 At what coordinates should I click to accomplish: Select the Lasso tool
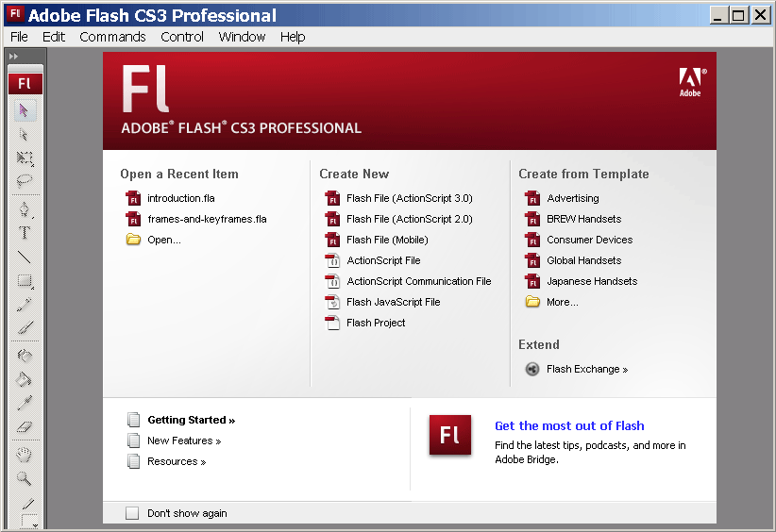pos(25,181)
